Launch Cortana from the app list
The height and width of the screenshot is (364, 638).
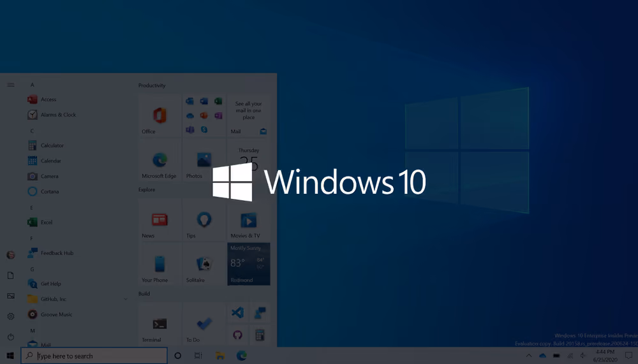[77, 191]
